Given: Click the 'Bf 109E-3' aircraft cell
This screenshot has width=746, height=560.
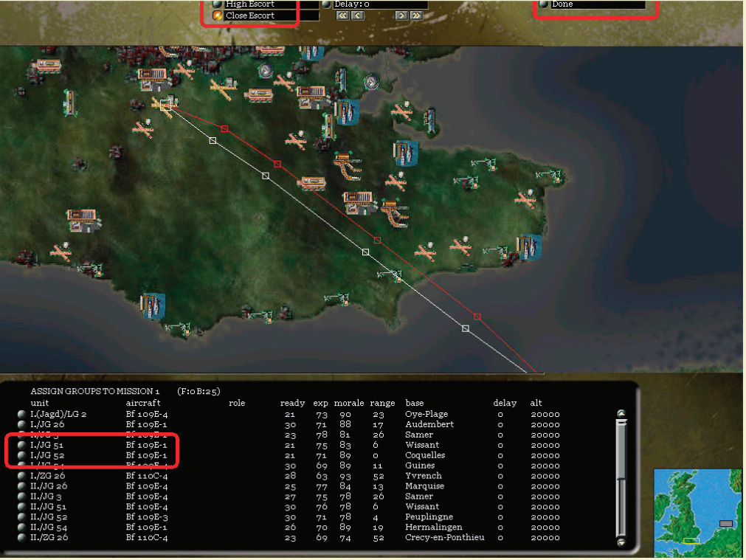Looking at the screenshot, I should point(147,516).
